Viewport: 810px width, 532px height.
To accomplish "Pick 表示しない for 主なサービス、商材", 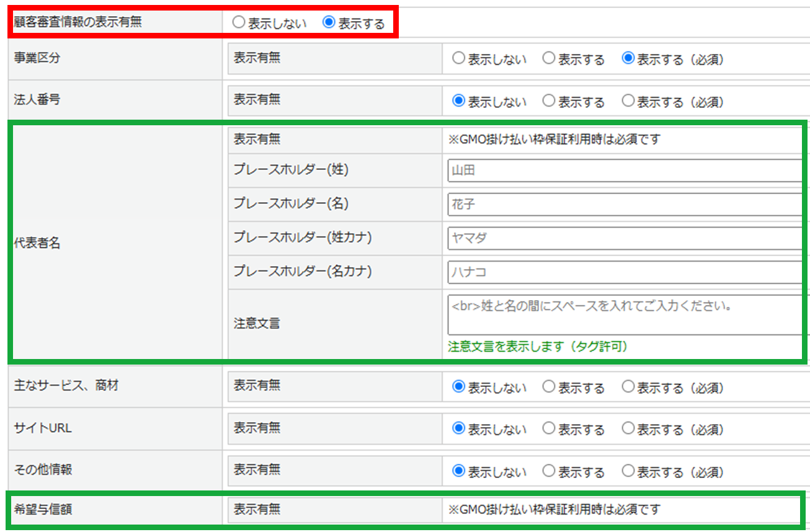I will [x=458, y=387].
